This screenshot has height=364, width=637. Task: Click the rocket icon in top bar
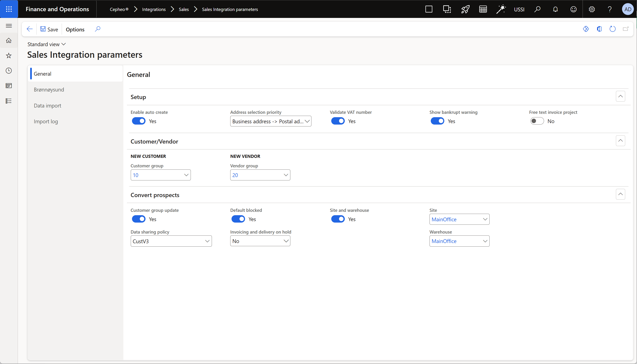(465, 9)
